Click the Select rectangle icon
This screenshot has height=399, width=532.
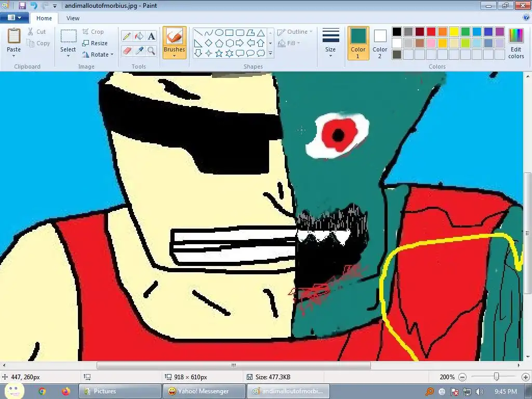(x=68, y=36)
